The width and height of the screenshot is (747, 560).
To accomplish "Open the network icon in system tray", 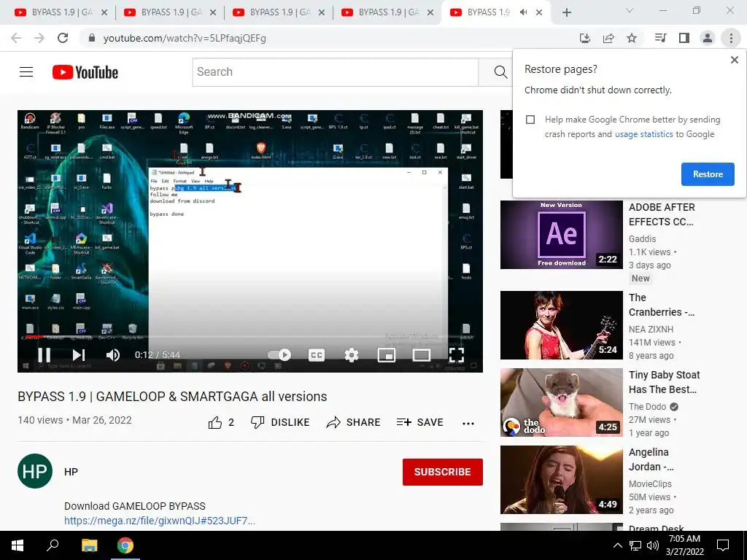I will coord(635,545).
